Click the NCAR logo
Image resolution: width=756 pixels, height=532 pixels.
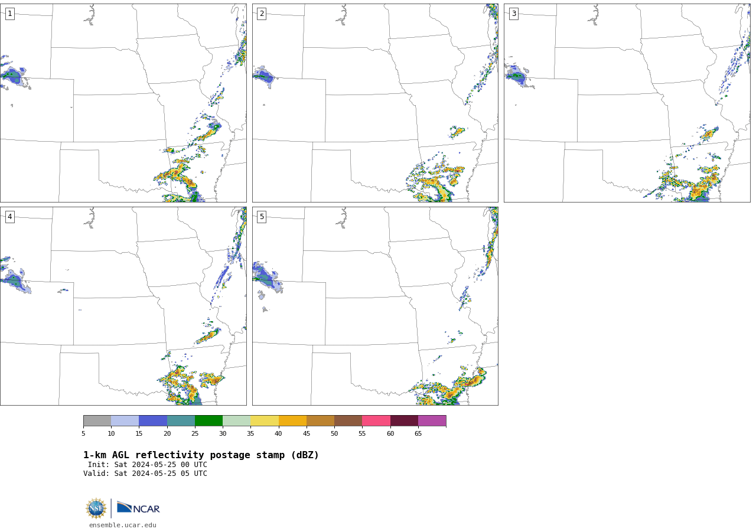coord(138,508)
